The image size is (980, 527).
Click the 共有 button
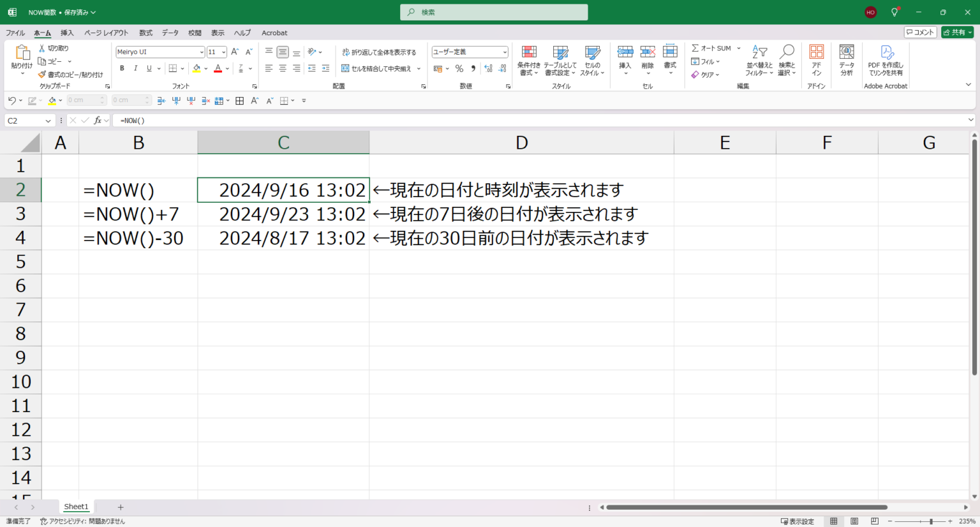click(957, 32)
